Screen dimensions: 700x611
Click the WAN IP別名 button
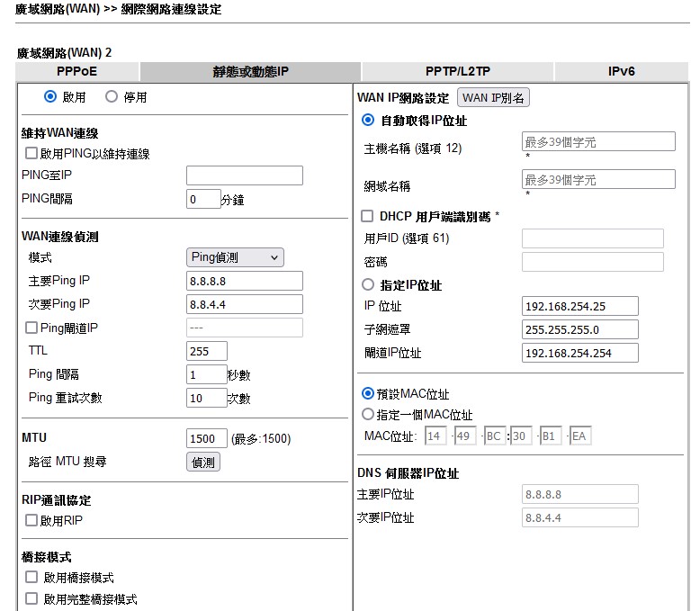click(x=494, y=97)
